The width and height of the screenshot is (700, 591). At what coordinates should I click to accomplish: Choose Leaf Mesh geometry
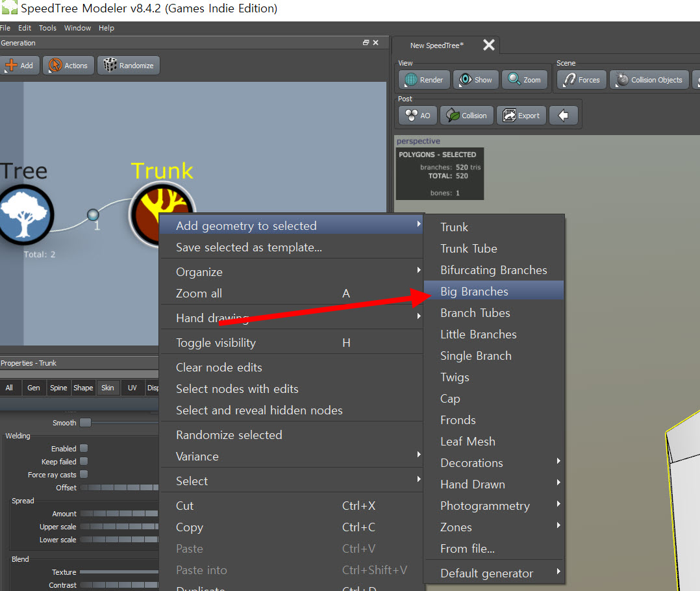494,442
